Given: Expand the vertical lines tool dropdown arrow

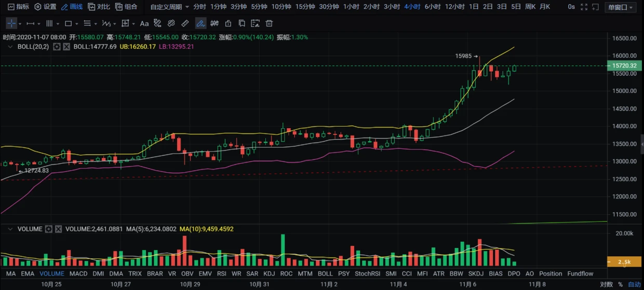Looking at the screenshot, I should (58, 24).
